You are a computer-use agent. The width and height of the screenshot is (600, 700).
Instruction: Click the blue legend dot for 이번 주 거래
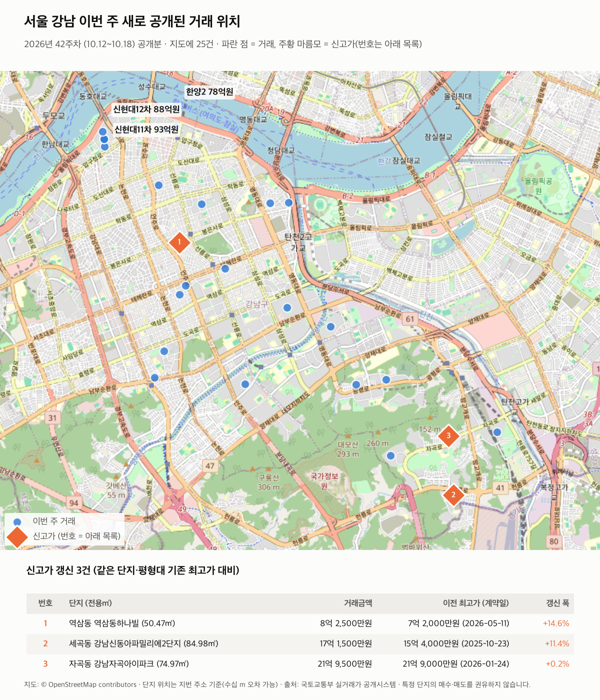(x=17, y=521)
